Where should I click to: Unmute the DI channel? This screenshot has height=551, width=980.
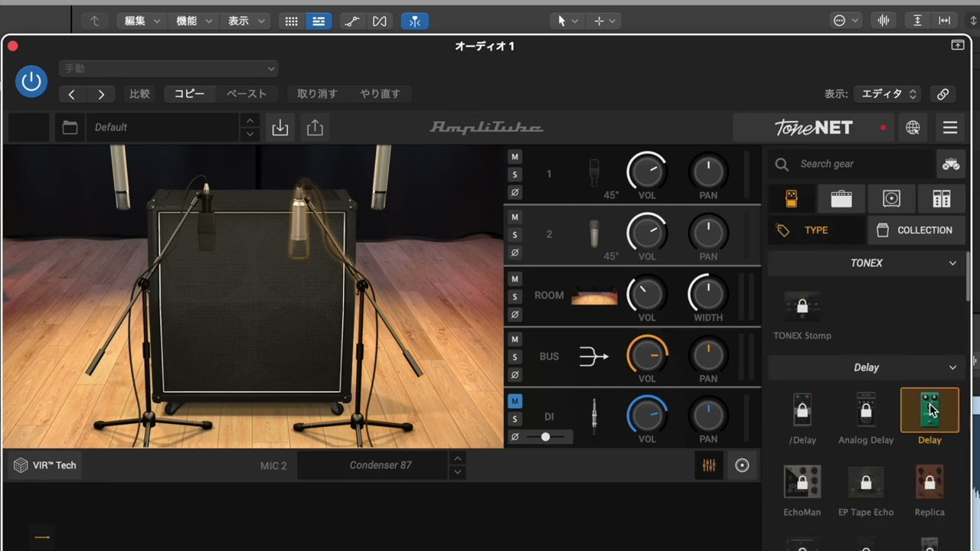click(514, 401)
